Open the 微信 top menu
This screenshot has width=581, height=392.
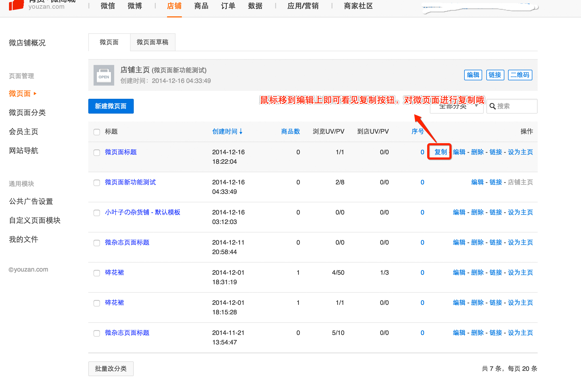[108, 6]
